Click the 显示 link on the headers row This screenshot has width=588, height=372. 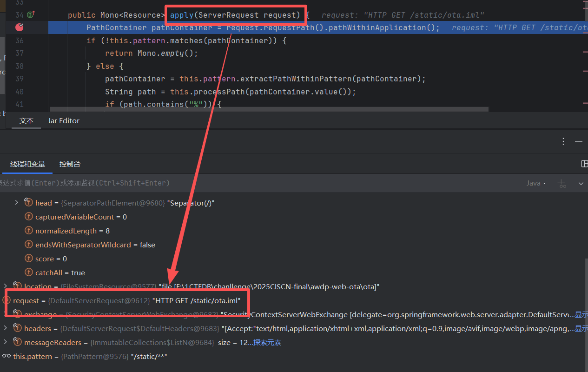581,329
